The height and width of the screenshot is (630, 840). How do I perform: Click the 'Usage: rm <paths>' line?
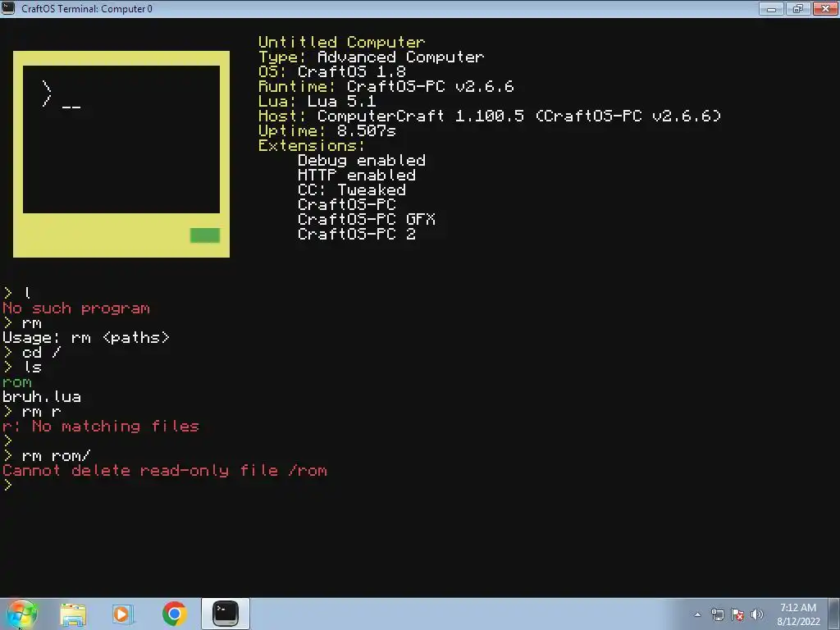(86, 337)
